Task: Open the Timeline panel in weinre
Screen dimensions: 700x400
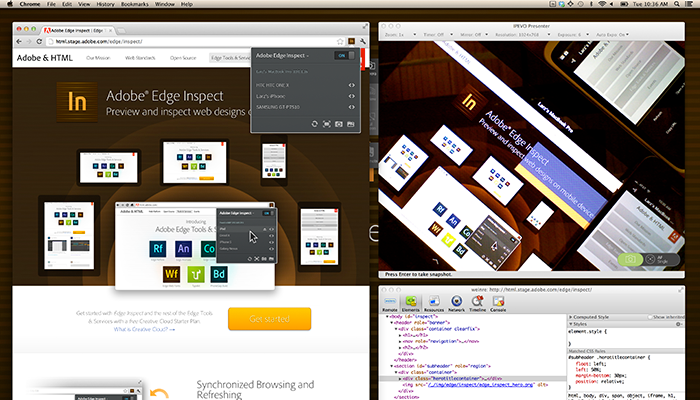Action: click(x=477, y=304)
